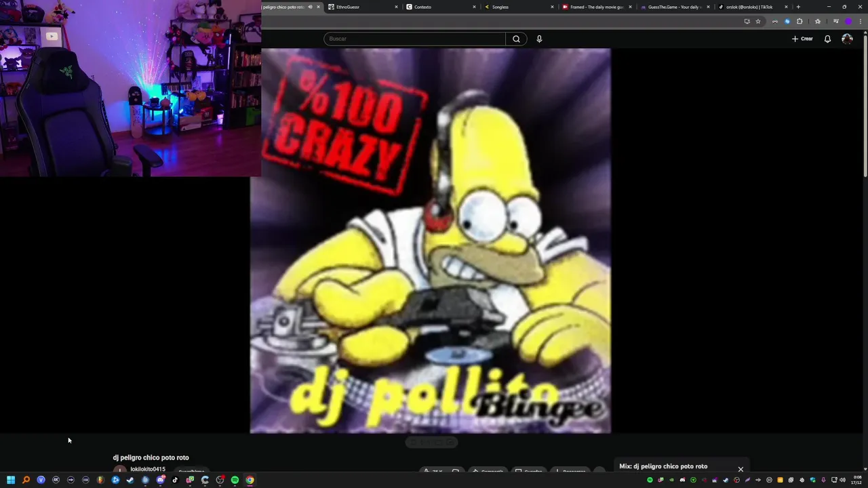Close the TikTok tab
868x488 pixels.
[x=787, y=7]
